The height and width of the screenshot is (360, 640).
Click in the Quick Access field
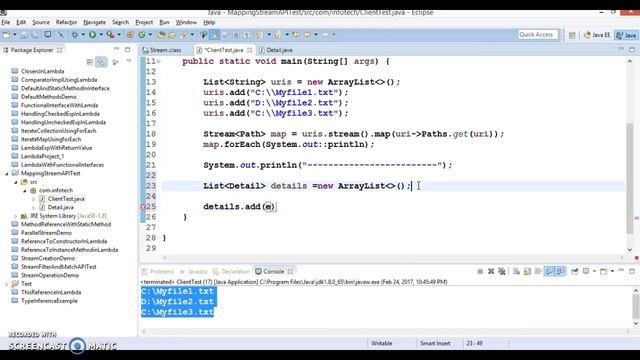point(538,35)
